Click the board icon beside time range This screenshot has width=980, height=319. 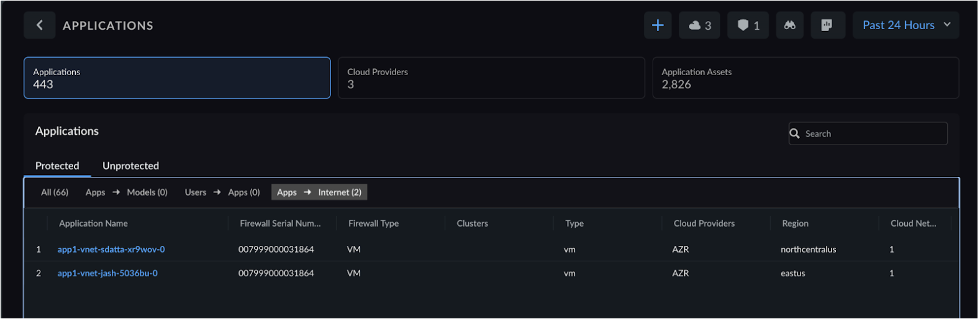(x=827, y=25)
